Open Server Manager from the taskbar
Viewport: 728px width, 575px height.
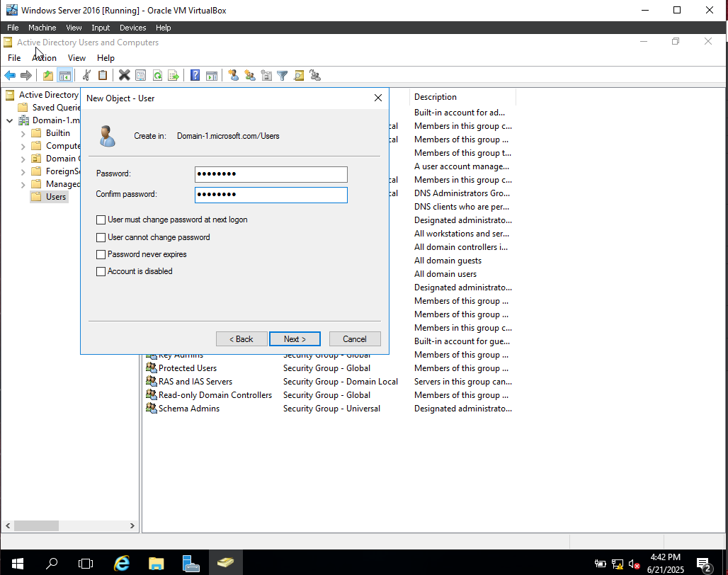point(190,564)
